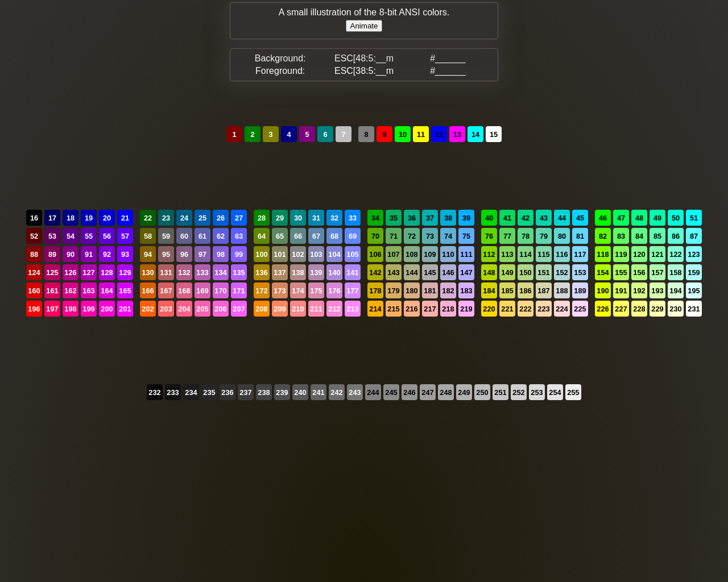Click gold swatch number 220

(x=489, y=309)
